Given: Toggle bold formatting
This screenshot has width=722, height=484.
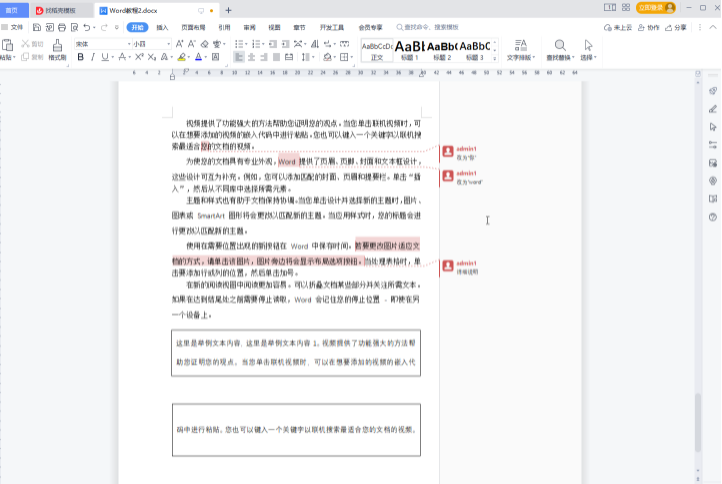Looking at the screenshot, I should (x=79, y=57).
